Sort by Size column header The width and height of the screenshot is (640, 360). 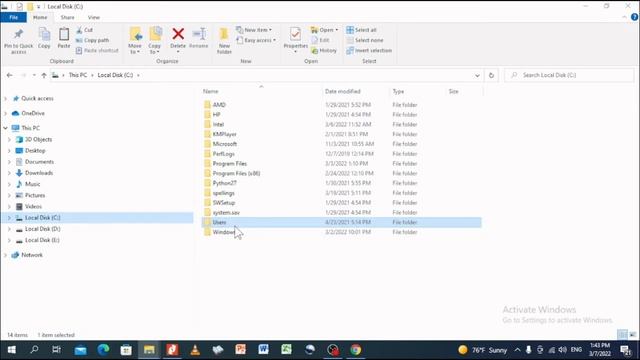453,91
